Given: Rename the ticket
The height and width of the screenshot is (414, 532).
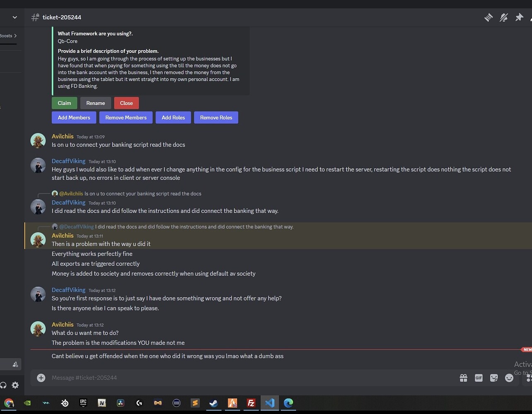Looking at the screenshot, I should pos(95,103).
